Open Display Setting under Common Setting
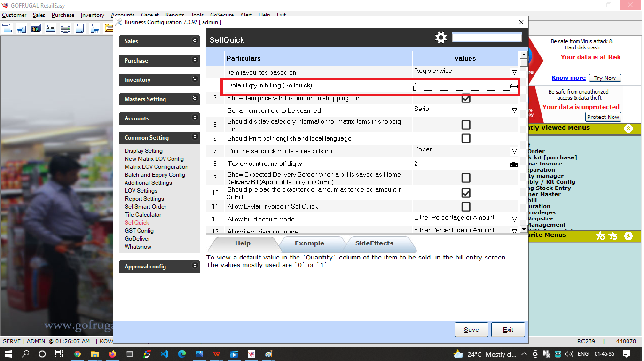The image size is (644, 361). [x=143, y=151]
